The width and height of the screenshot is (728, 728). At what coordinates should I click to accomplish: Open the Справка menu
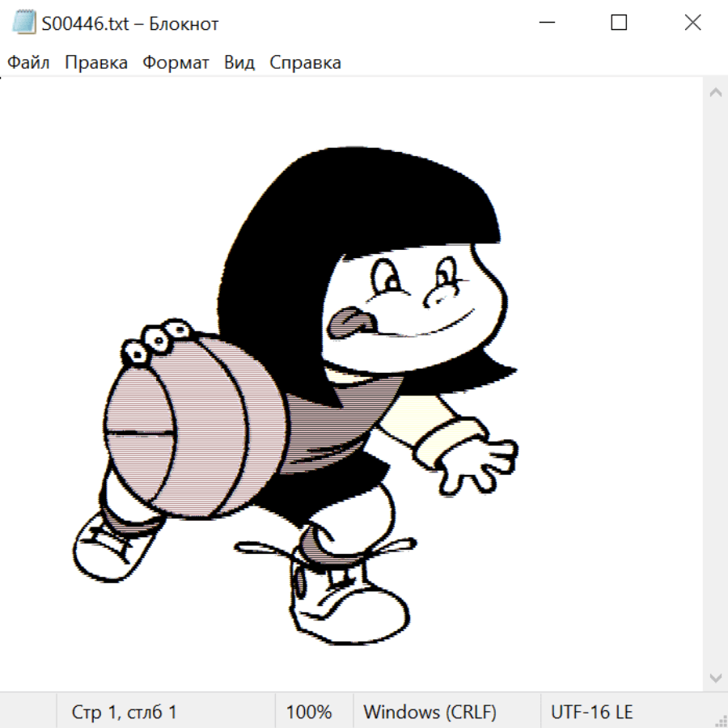[305, 63]
